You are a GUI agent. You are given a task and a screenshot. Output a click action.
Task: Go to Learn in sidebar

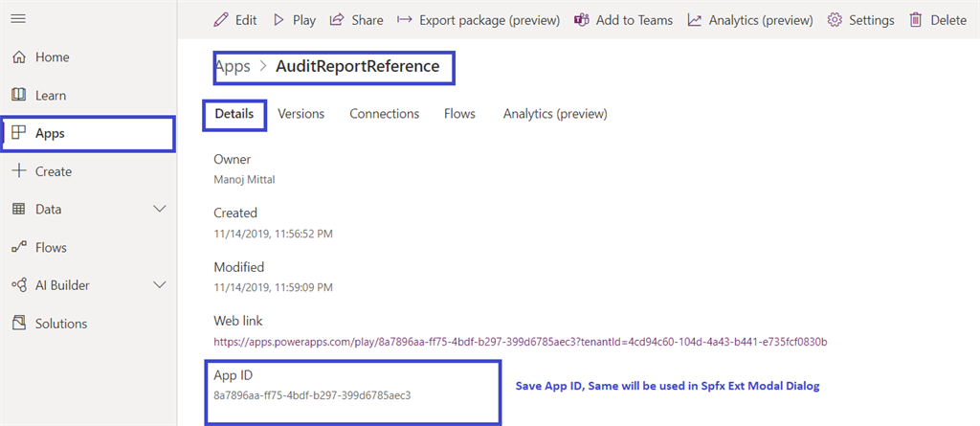coord(51,96)
